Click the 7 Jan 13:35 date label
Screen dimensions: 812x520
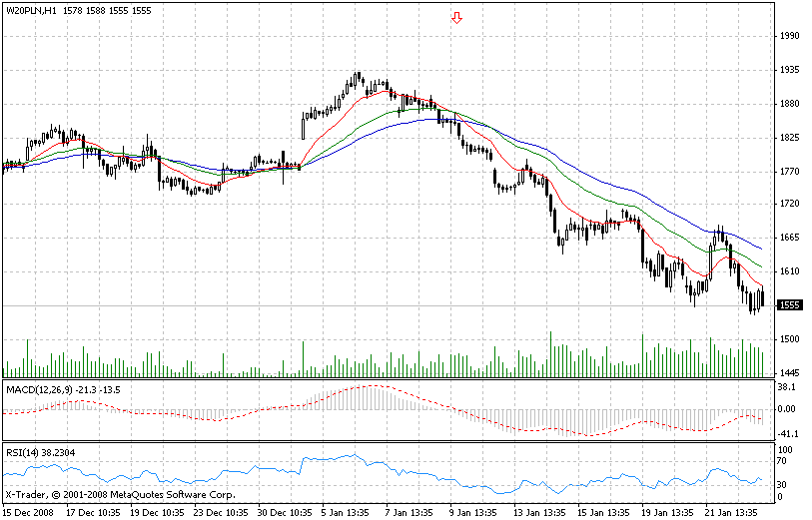[x=409, y=513]
